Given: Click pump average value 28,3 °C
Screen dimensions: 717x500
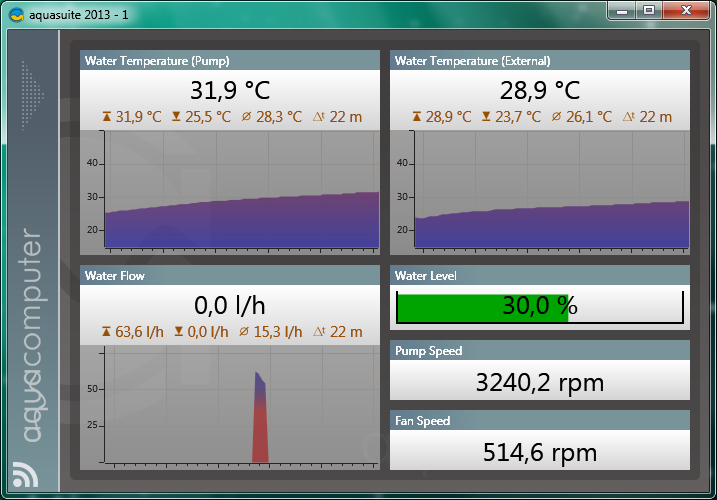Looking at the screenshot, I should pos(278,117).
